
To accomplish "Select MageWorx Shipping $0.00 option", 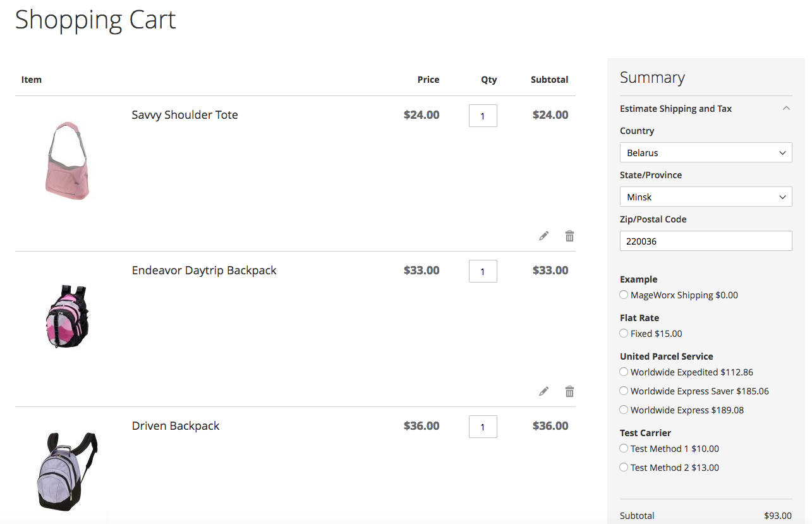I will pyautogui.click(x=624, y=295).
